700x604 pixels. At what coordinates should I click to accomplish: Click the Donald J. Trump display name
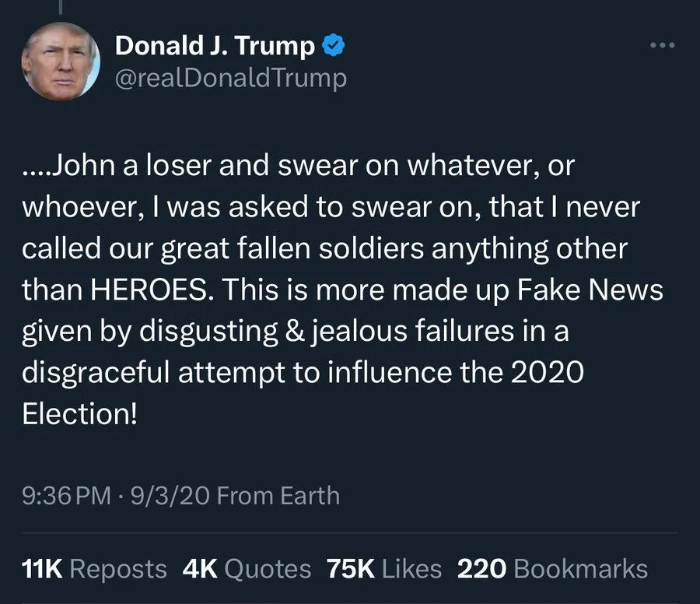[x=215, y=47]
